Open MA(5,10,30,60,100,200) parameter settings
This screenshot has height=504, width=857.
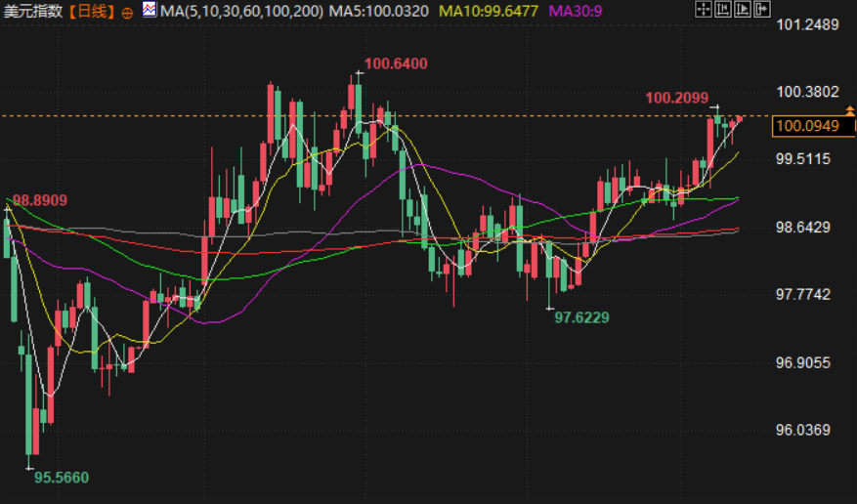(x=241, y=11)
